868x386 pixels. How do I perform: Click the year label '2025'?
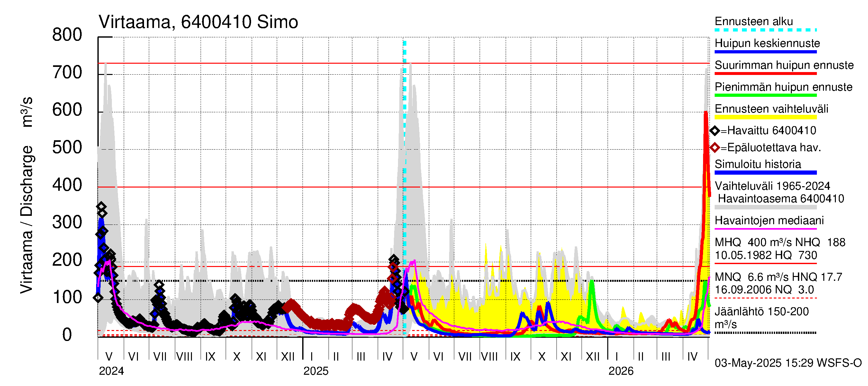click(316, 371)
